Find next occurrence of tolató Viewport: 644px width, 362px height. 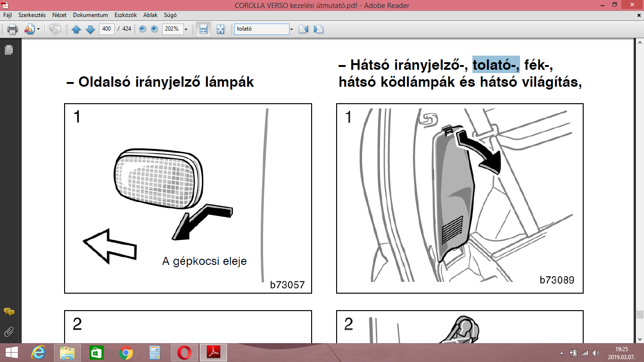pyautogui.click(x=319, y=29)
